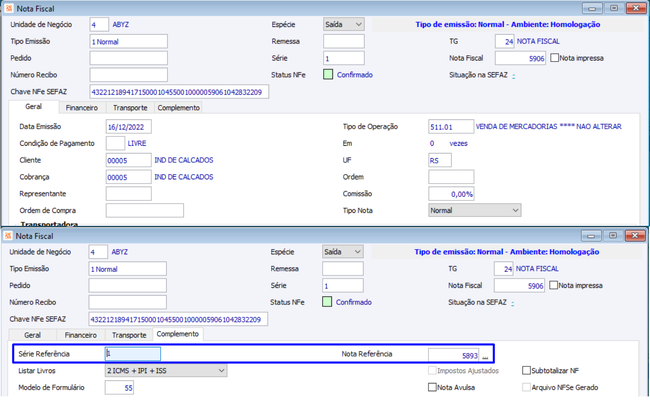Click Nota Fiscal app icon in upper window title

click(x=9, y=8)
